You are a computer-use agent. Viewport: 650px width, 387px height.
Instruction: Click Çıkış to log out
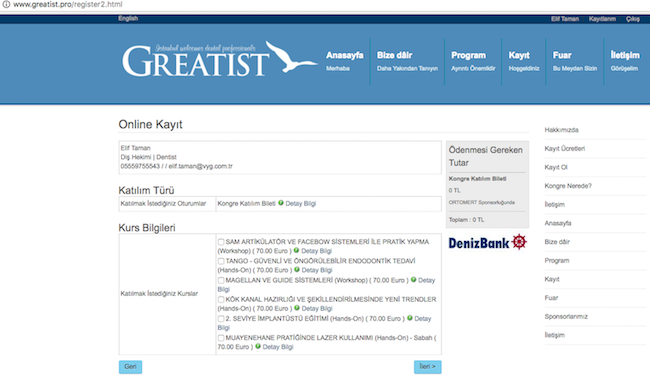(x=633, y=19)
